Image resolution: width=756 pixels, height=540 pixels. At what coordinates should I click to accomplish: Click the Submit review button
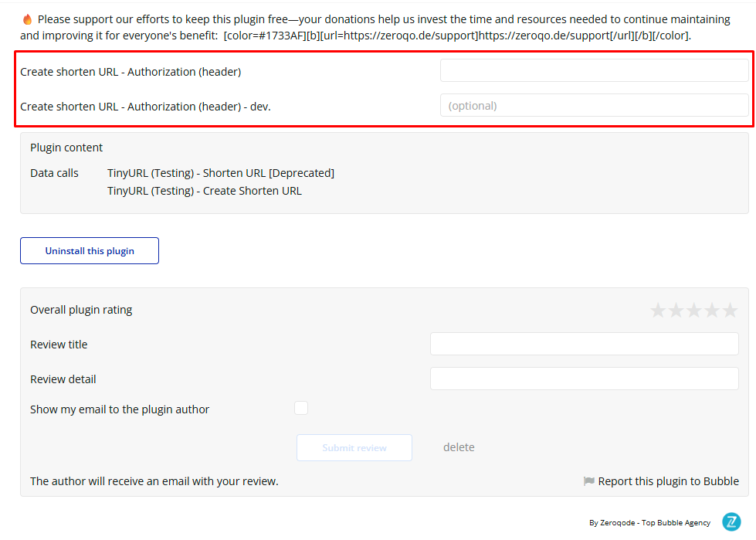(354, 447)
